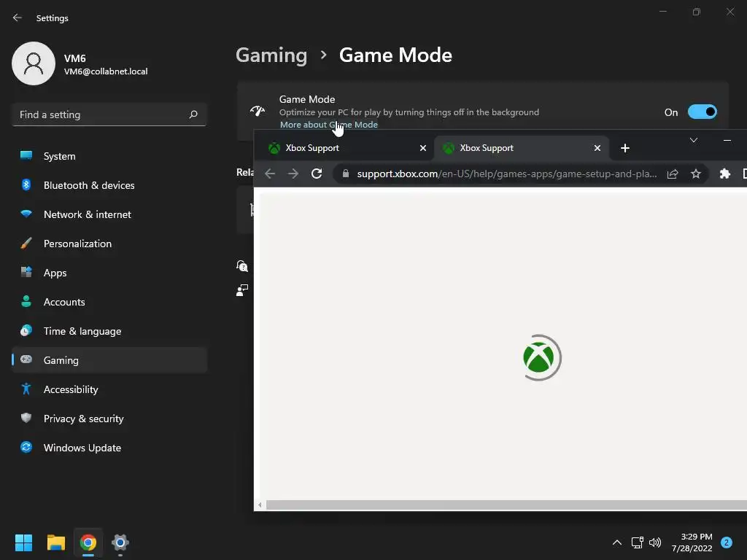Click the network tray icon
This screenshot has height=560, width=747.
click(x=637, y=542)
